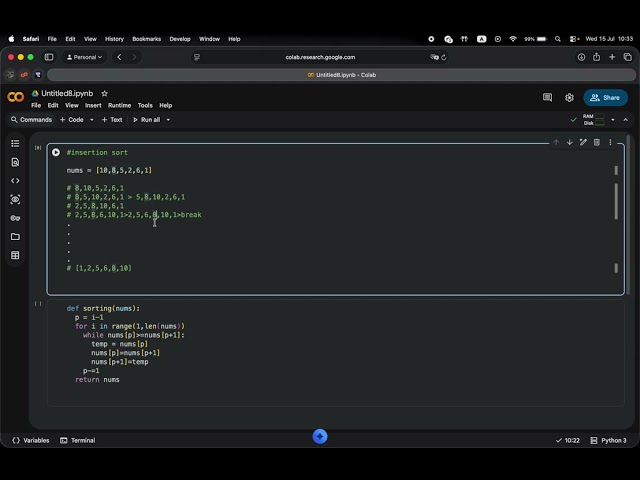Open the comments icon

point(547,98)
